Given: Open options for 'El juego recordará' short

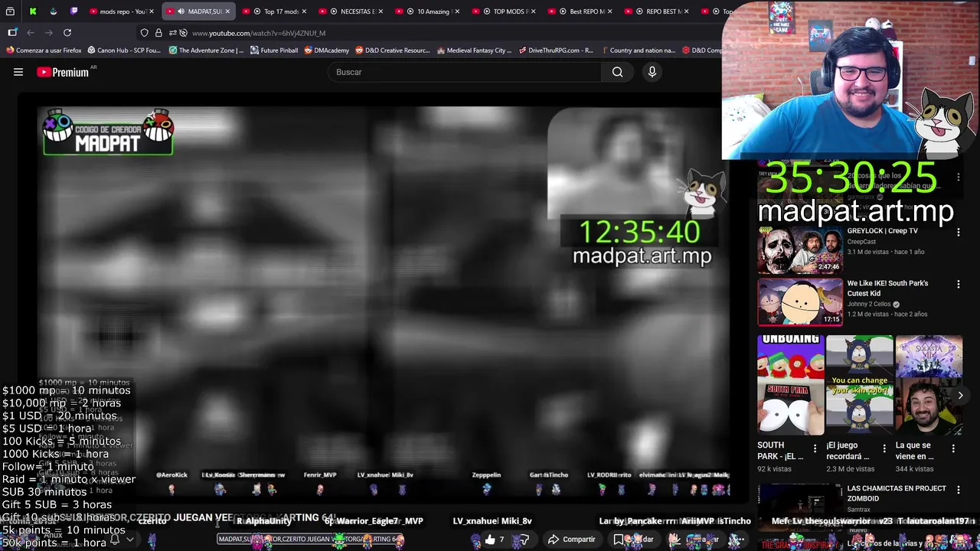Looking at the screenshot, I should (884, 448).
